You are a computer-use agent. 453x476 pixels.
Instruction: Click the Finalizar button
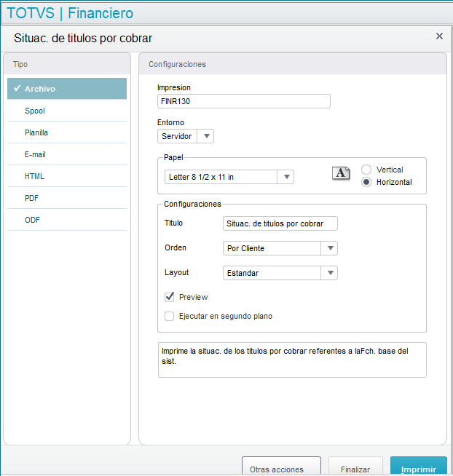tap(355, 466)
